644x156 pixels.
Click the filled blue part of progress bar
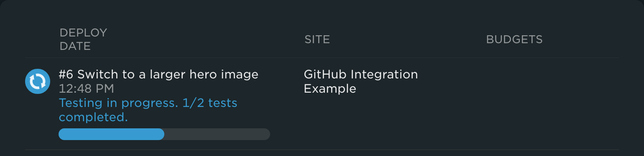tap(111, 134)
